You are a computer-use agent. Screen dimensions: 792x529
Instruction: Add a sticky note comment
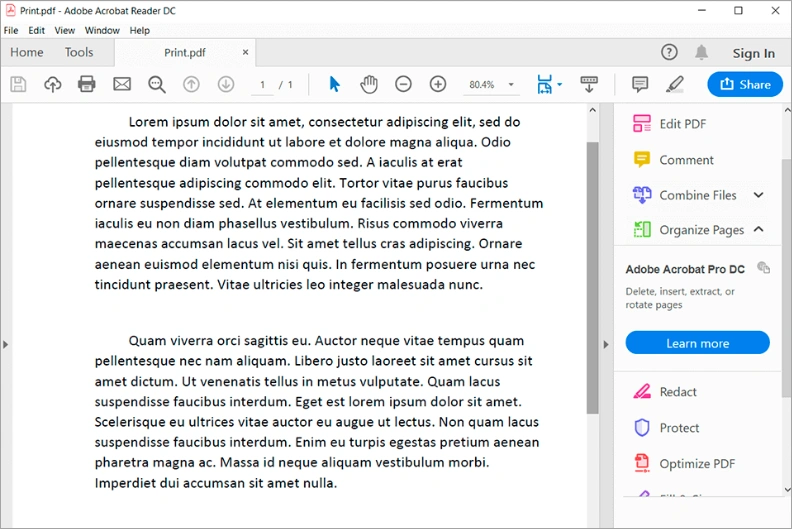pos(640,84)
